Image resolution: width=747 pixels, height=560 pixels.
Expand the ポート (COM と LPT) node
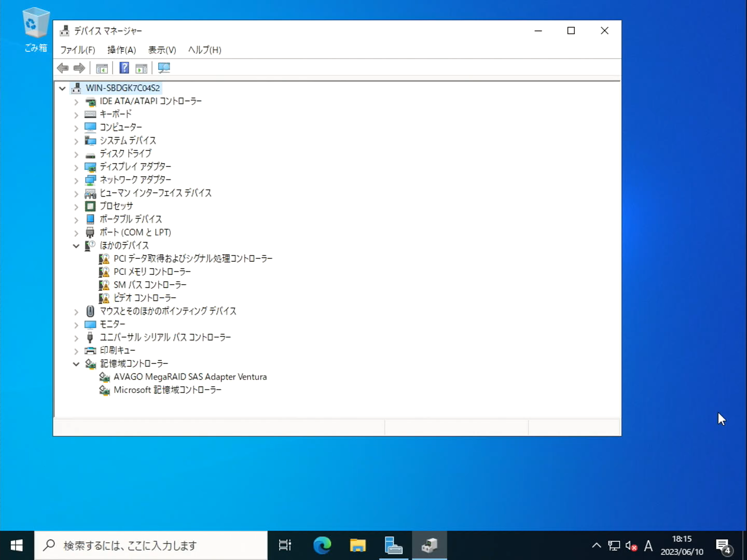pos(76,233)
